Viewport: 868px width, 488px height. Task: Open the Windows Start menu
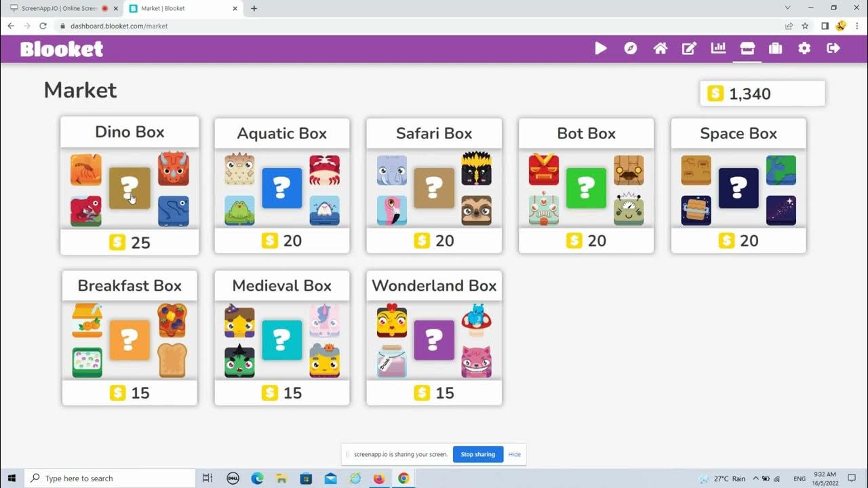click(12, 478)
